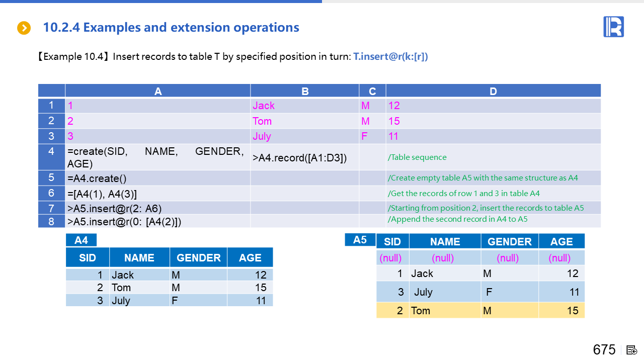Click the >A4.record([A1:D3]) cell
The height and width of the screenshot is (362, 644).
[304, 157]
